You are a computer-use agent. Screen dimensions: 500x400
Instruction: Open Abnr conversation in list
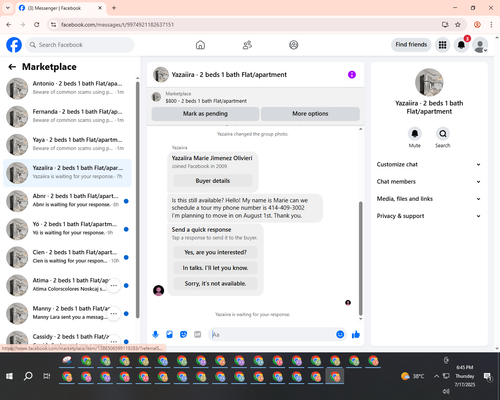coord(67,201)
